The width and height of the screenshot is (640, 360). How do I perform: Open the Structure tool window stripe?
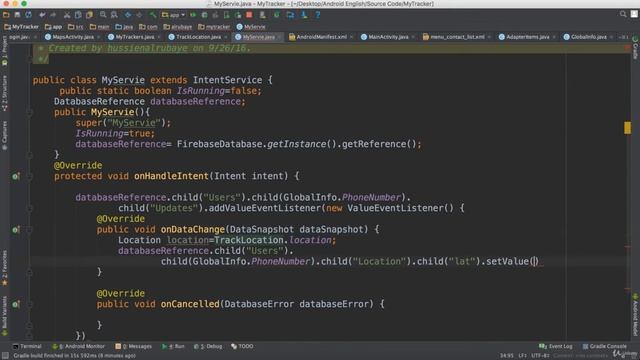(x=4, y=93)
